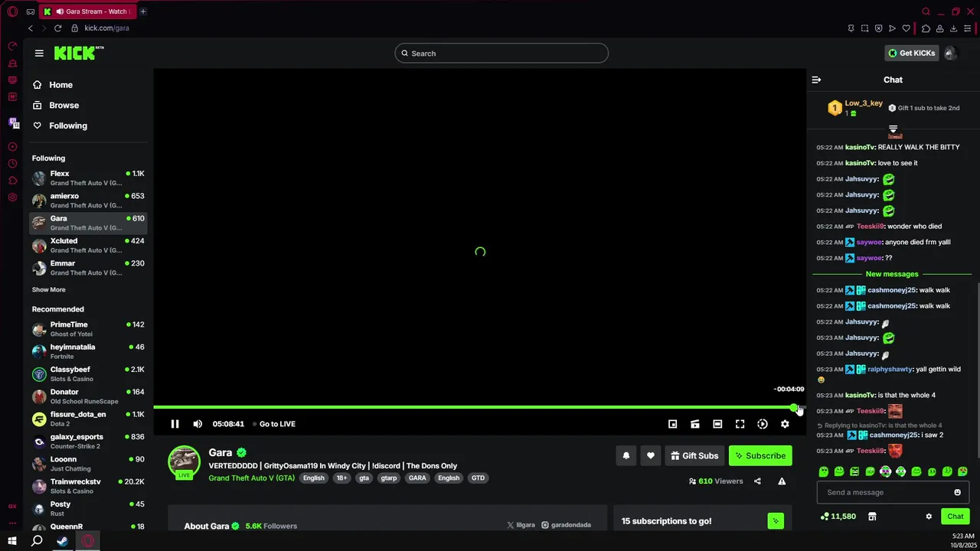Open the emoji picker in chat input
This screenshot has width=980, height=551.
tap(957, 492)
